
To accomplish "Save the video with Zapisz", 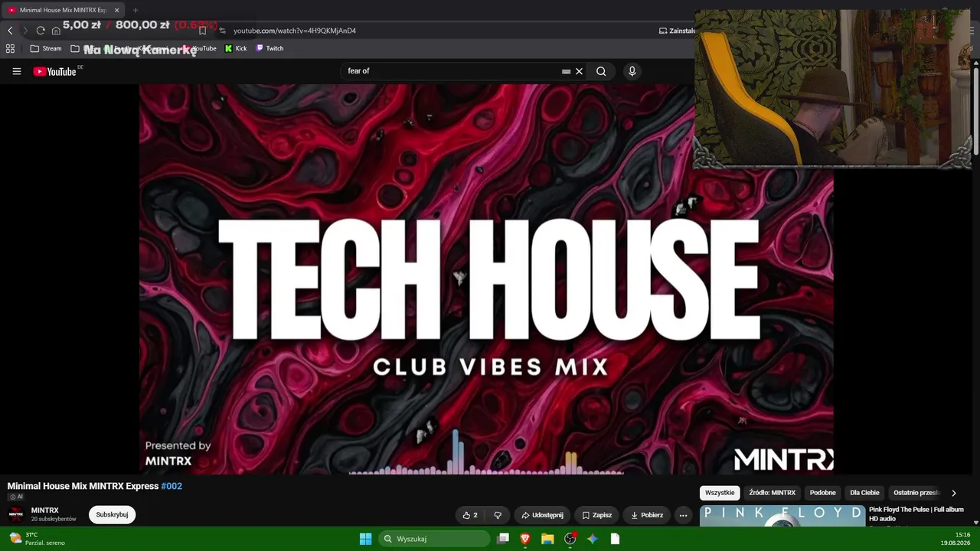I will pos(596,515).
